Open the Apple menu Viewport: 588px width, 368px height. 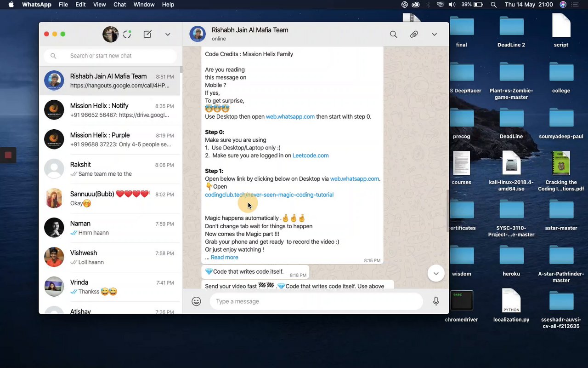tap(11, 5)
